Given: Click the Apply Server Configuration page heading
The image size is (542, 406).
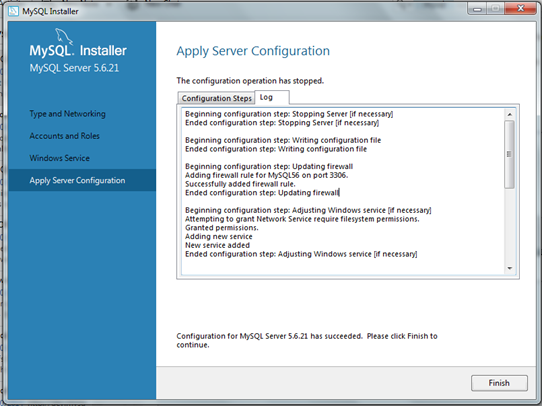Looking at the screenshot, I should 253,51.
